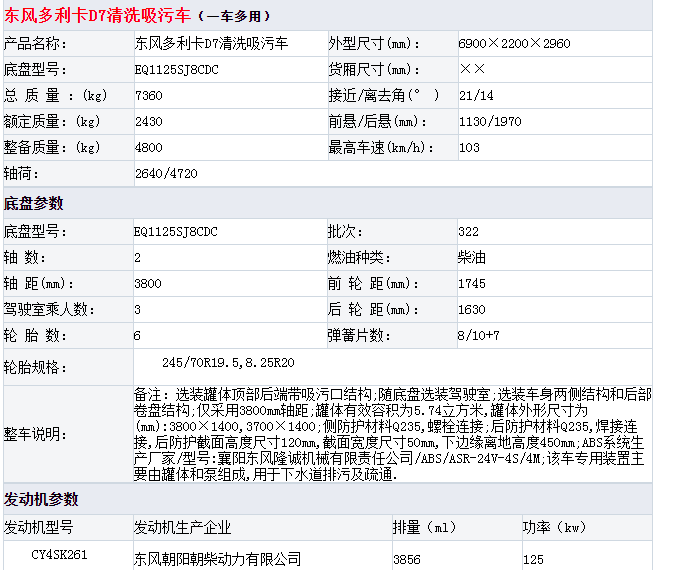
Task: Click the engine displacement value 3856
Action: pyautogui.click(x=407, y=559)
